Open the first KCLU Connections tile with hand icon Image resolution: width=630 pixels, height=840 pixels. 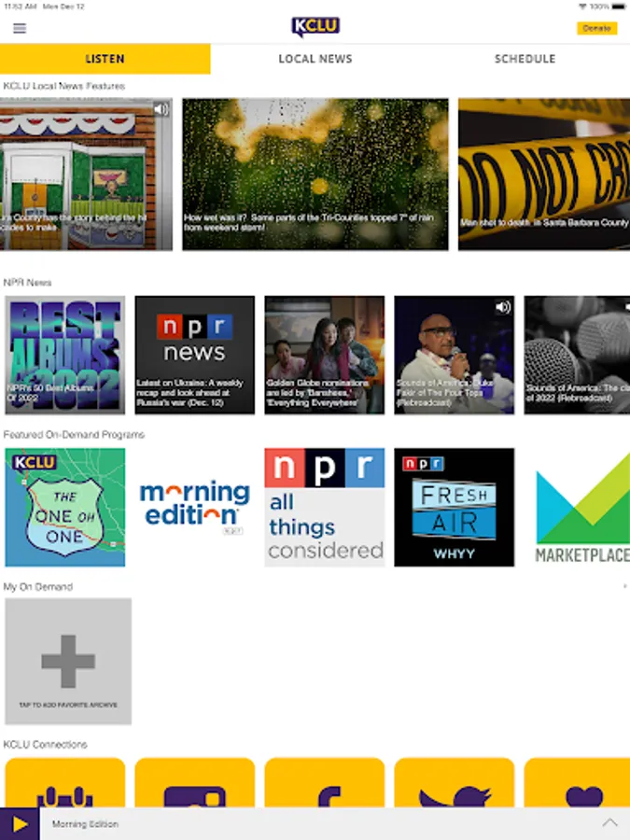64,783
